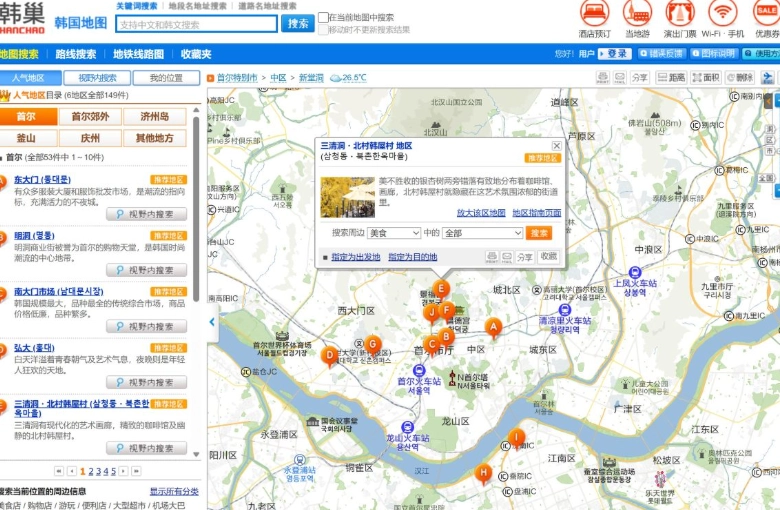Viewport: 780px width, 510px height.
Task: Click 地区指南页面 link in popup
Action: 537,212
